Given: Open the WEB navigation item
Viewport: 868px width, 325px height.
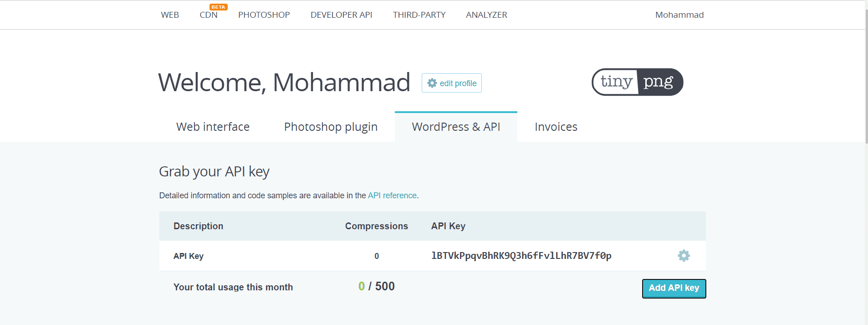Looking at the screenshot, I should coord(170,15).
